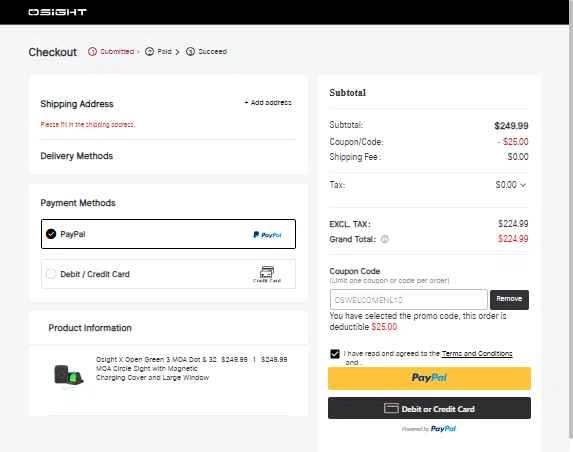Image resolution: width=573 pixels, height=452 pixels.
Task: Click the Payment Methods heading
Action: (78, 203)
